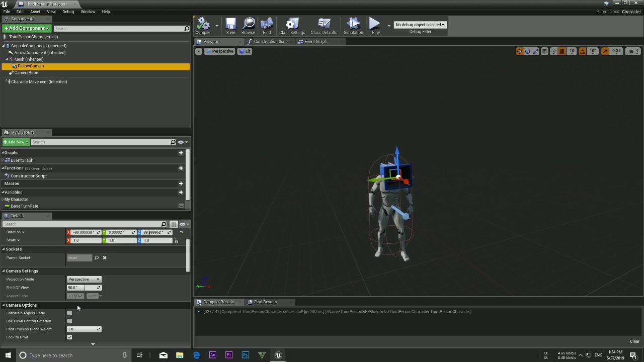Open Projection Mode dropdown

pos(84,280)
